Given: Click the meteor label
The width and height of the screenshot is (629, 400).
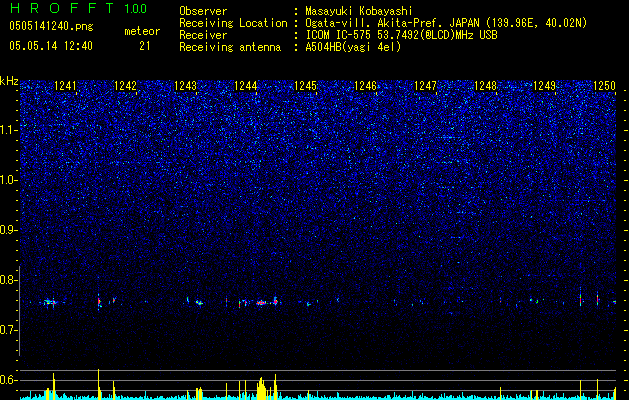Looking at the screenshot, I should (142, 31).
